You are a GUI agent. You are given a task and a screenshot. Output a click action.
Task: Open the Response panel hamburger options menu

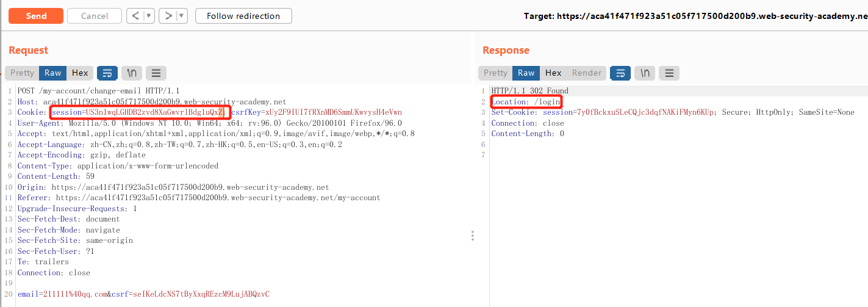pos(669,73)
